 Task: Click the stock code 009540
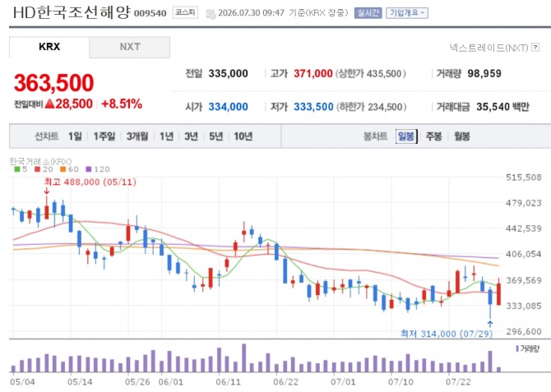150,13
